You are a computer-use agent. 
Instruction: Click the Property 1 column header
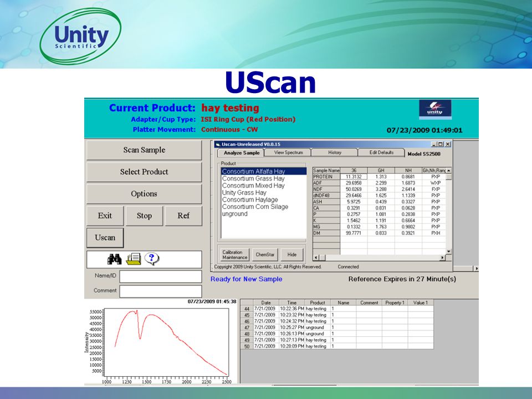click(395, 303)
